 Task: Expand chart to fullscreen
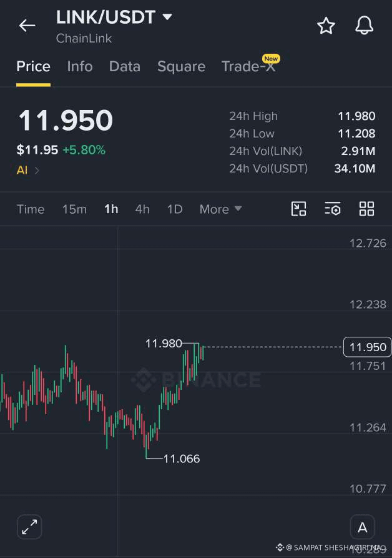(29, 527)
